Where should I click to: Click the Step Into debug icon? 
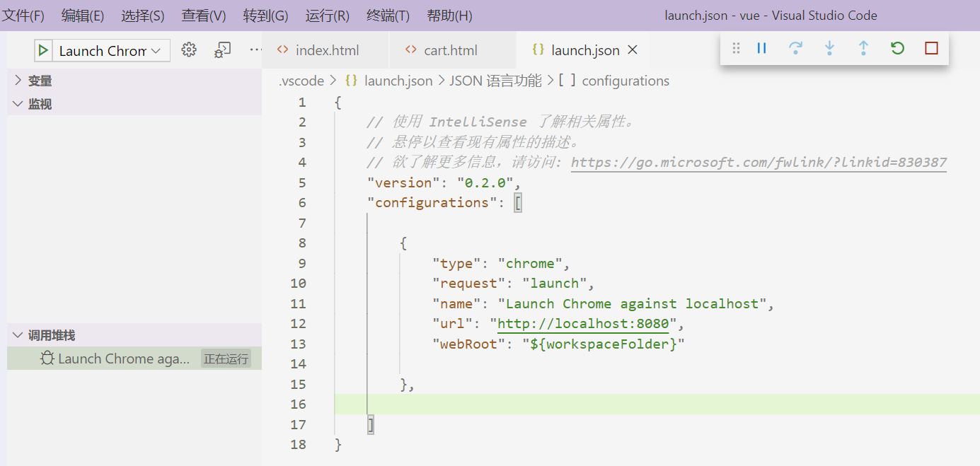click(x=829, y=48)
